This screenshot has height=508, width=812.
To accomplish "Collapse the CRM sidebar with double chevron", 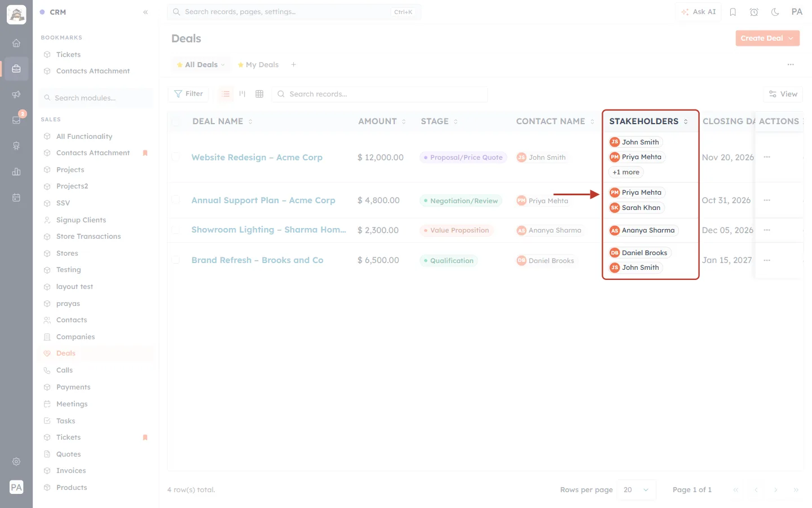I will point(145,12).
